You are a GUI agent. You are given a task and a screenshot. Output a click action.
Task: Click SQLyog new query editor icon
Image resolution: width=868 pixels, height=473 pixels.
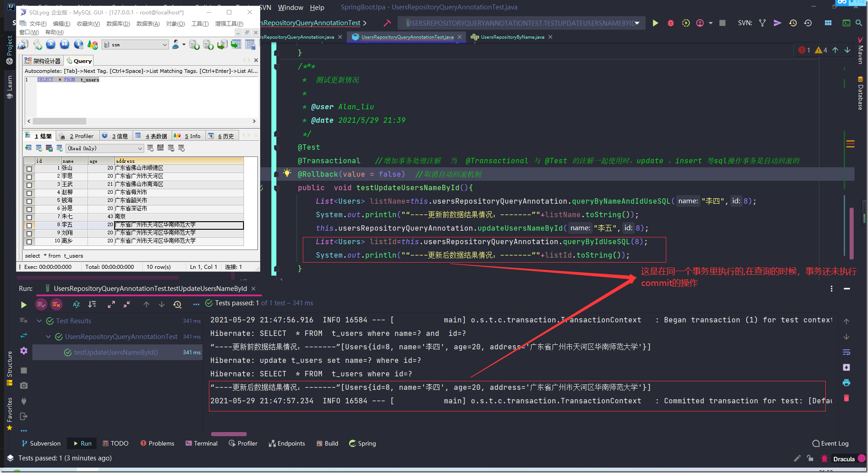(x=38, y=45)
